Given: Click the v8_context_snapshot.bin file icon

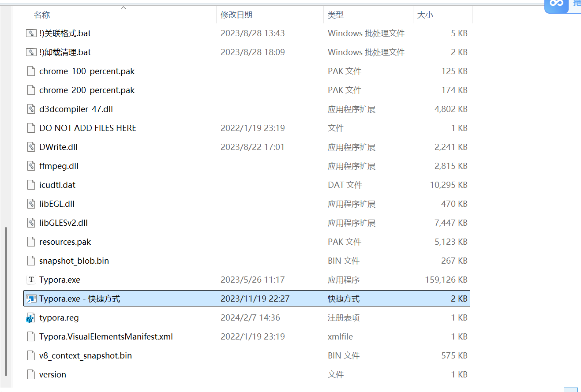Looking at the screenshot, I should click(31, 355).
